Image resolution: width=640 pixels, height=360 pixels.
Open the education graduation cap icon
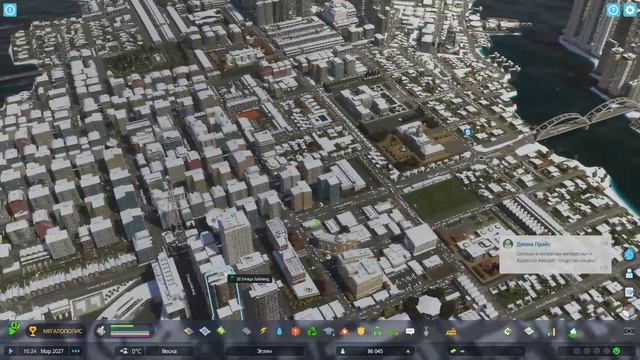click(x=329, y=331)
